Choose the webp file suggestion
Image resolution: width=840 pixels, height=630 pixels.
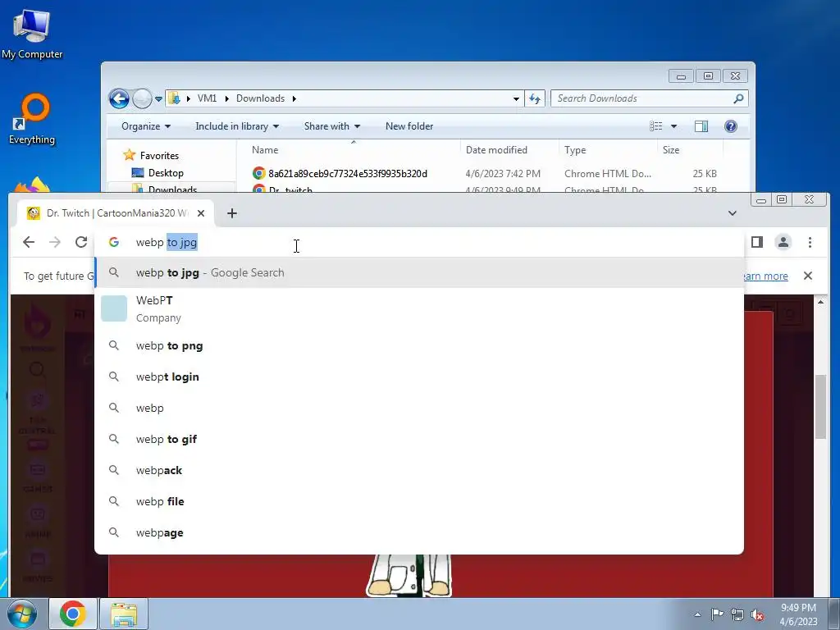coord(419,501)
